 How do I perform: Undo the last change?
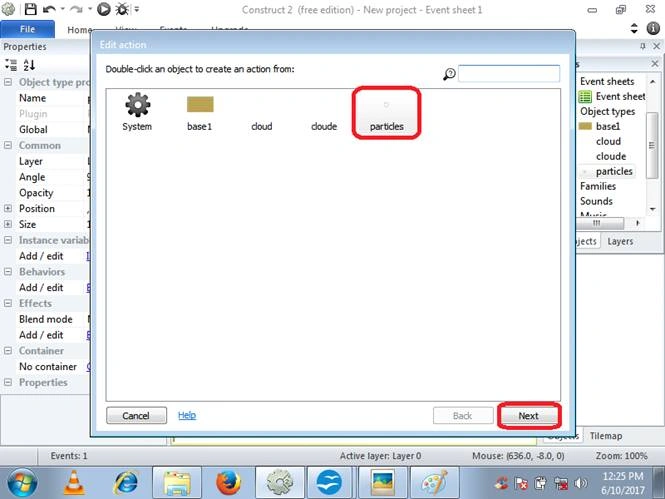50,9
